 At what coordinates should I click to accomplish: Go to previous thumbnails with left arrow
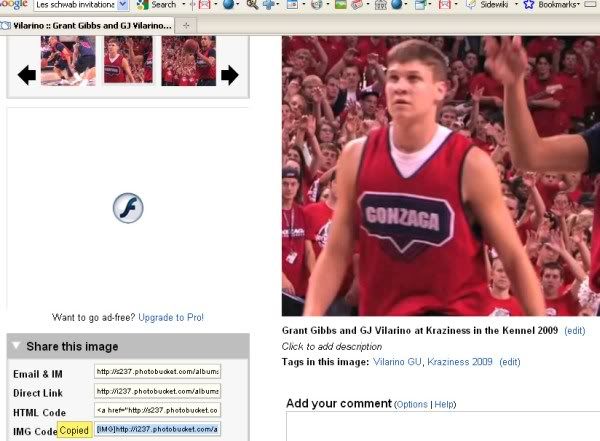click(x=27, y=75)
